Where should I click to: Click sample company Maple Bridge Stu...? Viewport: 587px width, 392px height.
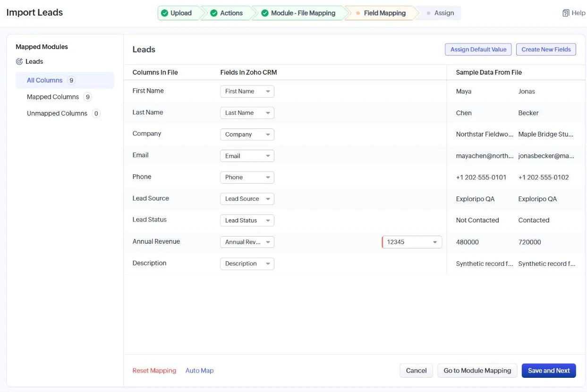tap(546, 134)
